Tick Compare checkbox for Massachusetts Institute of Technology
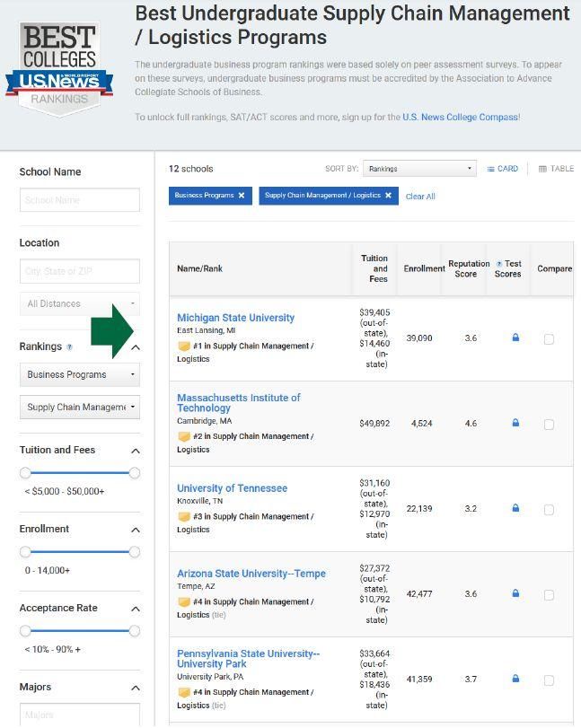Screen dimensions: 581x728 [x=549, y=425]
